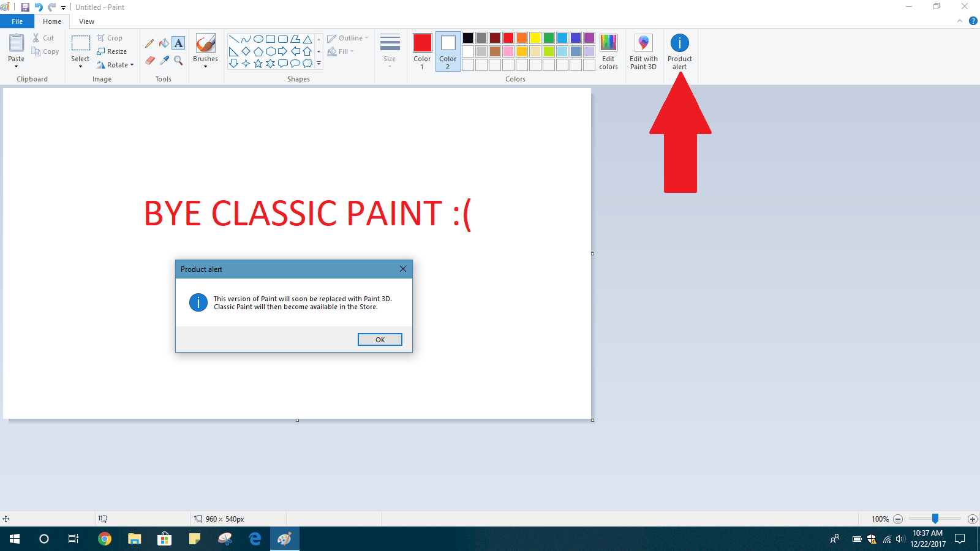
Task: Select the Text tool
Action: [178, 43]
